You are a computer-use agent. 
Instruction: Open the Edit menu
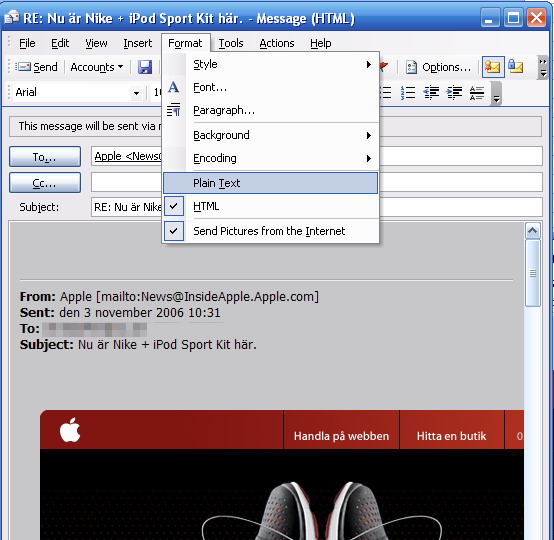pos(60,43)
